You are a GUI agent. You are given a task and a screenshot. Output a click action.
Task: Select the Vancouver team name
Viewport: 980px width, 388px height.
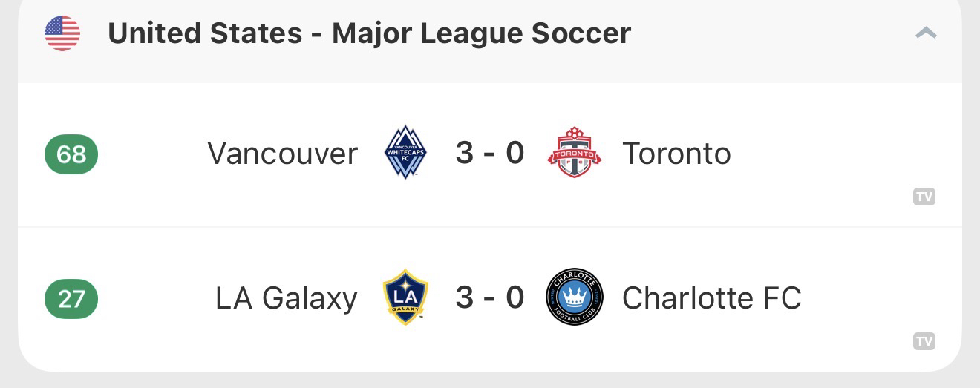(282, 154)
